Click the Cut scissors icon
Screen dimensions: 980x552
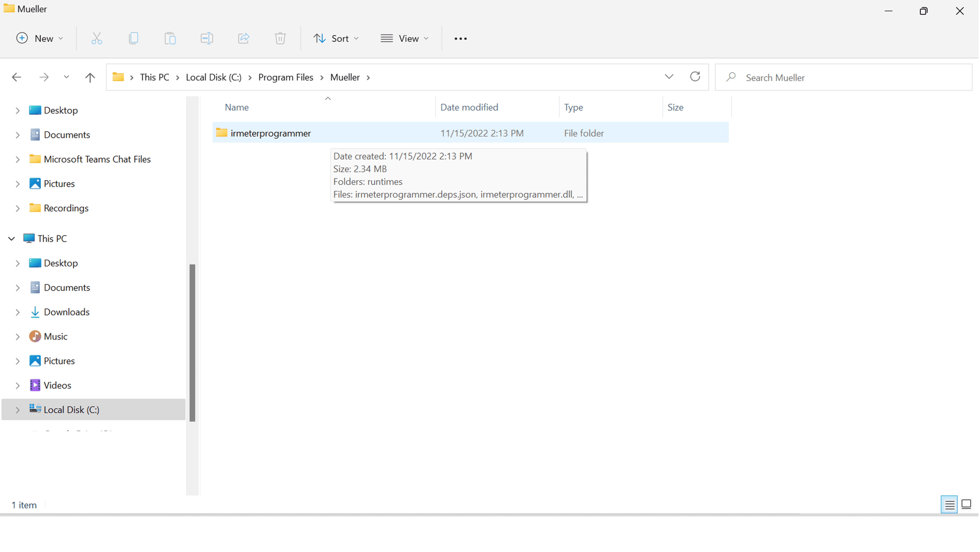[97, 38]
